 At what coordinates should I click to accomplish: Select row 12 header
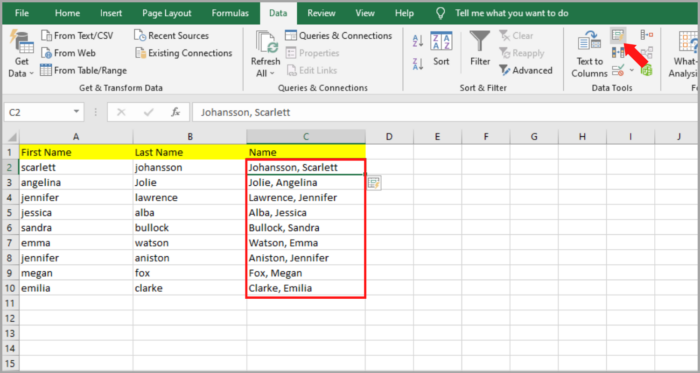[10, 318]
